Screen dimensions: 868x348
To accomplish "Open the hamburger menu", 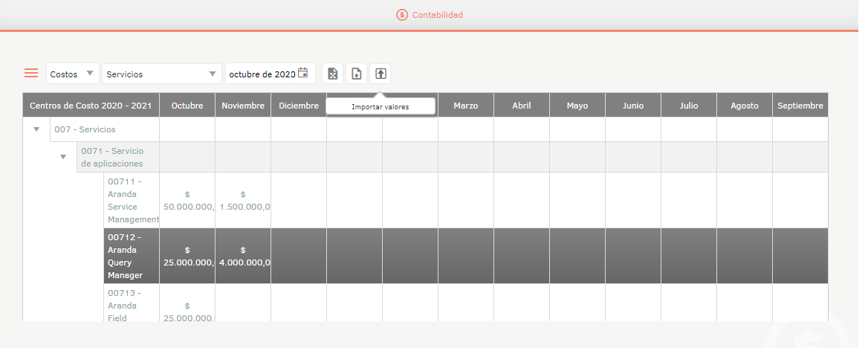I will click(x=31, y=73).
